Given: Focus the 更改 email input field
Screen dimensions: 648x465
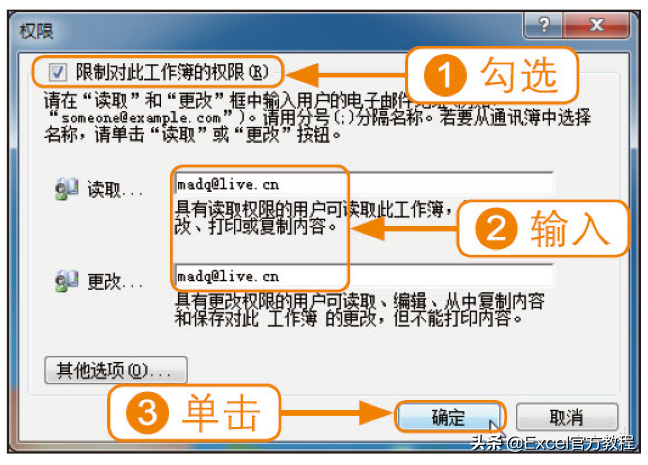Looking at the screenshot, I should point(363,276).
